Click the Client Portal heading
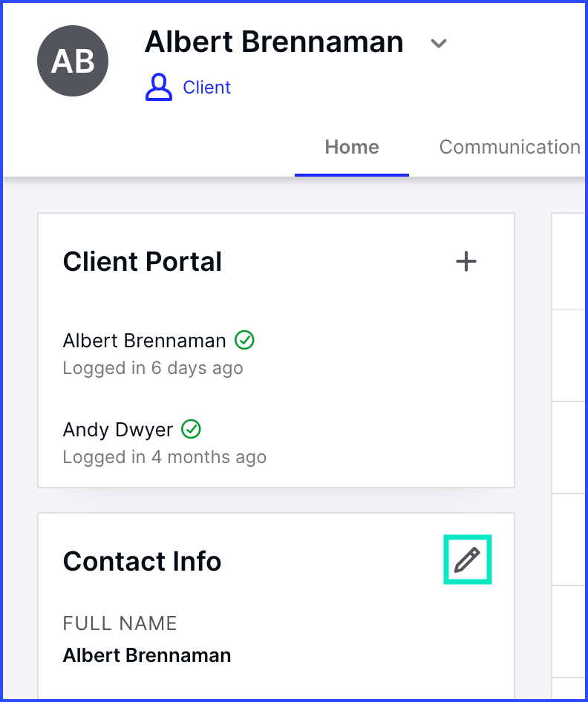 pos(143,261)
